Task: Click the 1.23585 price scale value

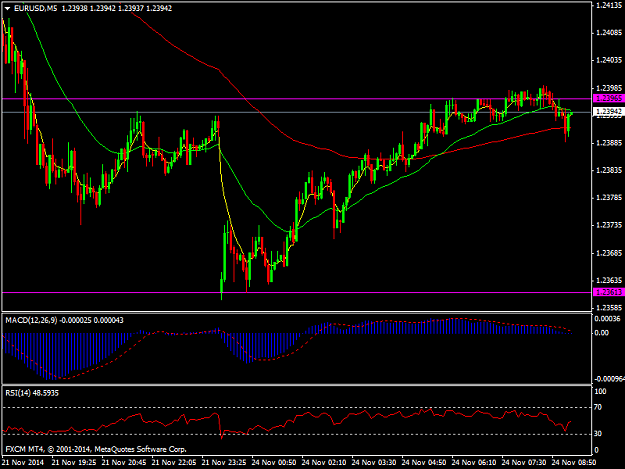Action: (609, 308)
